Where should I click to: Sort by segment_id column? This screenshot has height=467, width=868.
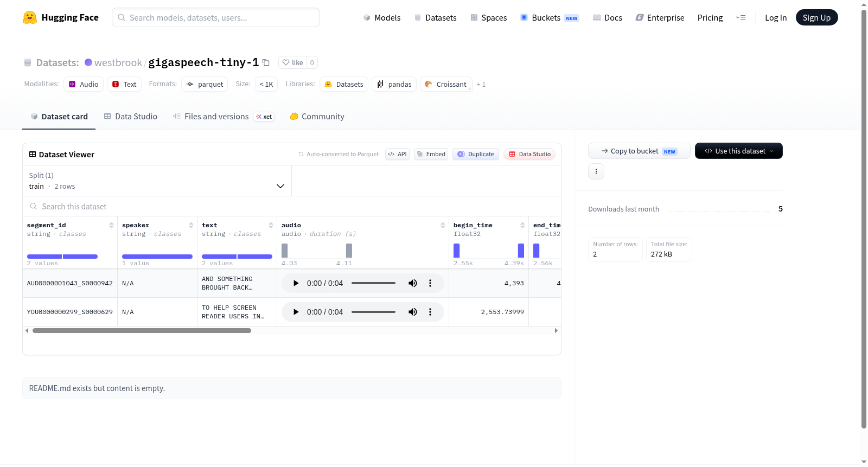[x=111, y=225]
